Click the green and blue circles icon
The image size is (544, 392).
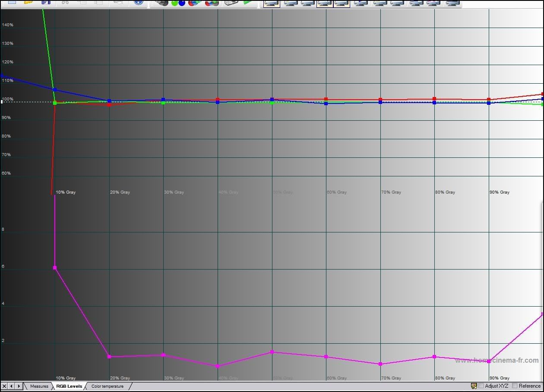tap(178, 3)
